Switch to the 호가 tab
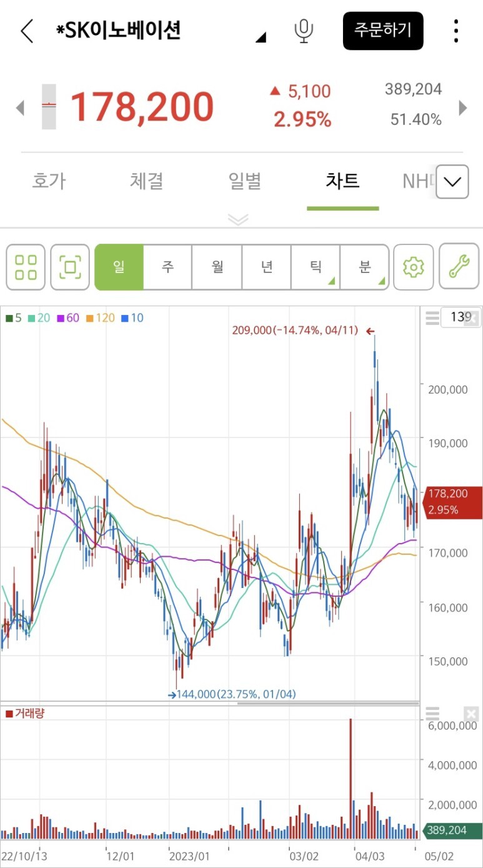 pos(49,181)
